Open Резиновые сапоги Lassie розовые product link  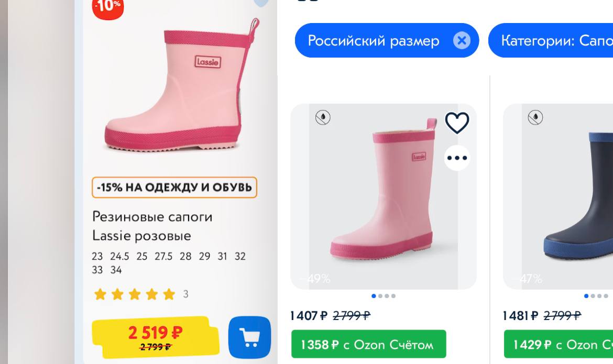click(152, 226)
